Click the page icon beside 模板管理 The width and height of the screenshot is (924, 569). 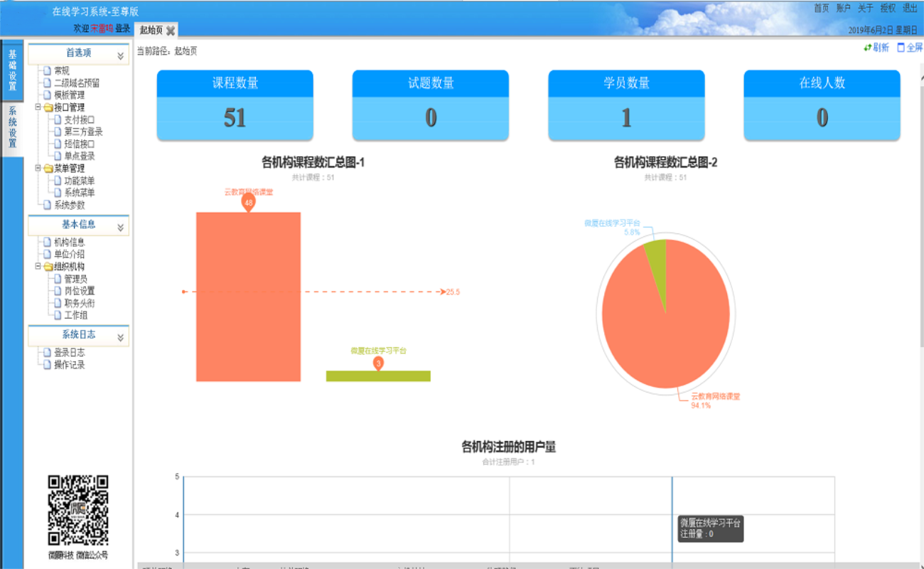click(x=48, y=95)
